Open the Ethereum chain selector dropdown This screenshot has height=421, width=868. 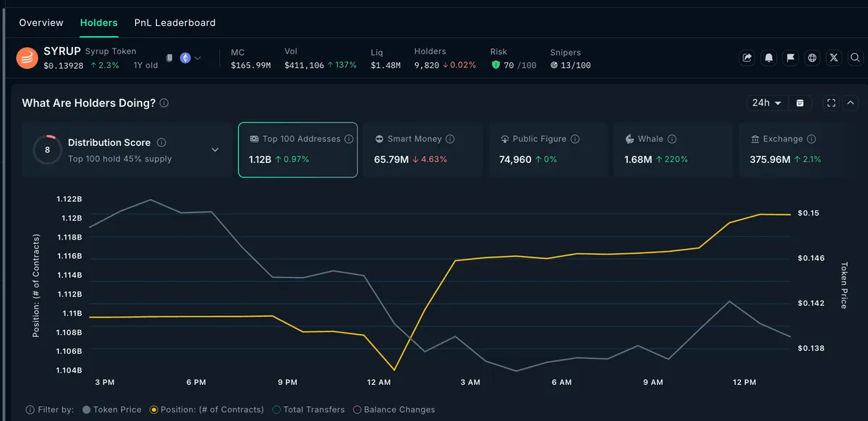tap(190, 58)
